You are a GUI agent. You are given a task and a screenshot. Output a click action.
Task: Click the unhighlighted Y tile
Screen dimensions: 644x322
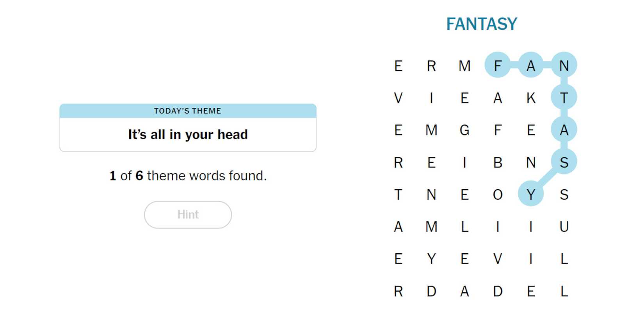[x=431, y=259]
